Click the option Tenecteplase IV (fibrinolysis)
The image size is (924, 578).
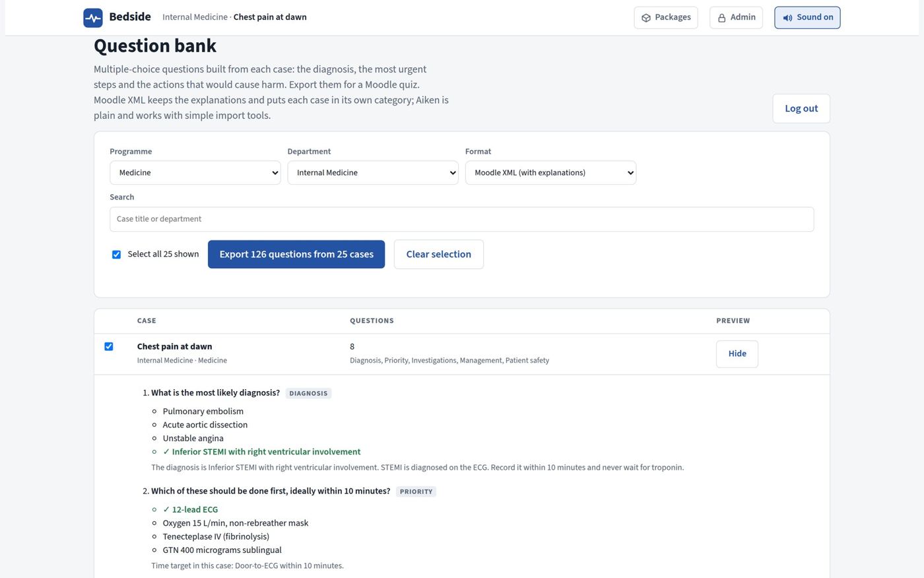point(216,536)
